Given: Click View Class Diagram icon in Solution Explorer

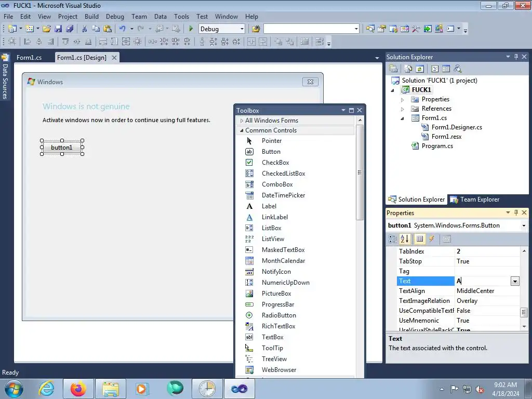Looking at the screenshot, I should coord(458,69).
